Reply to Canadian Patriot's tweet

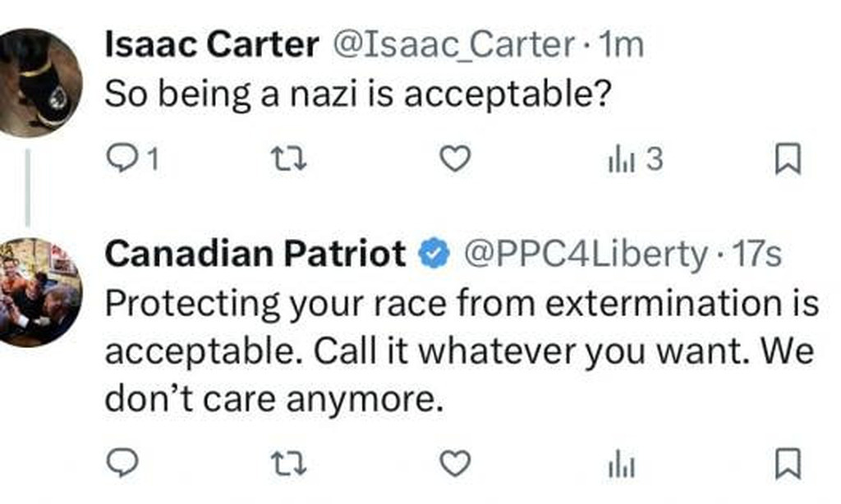[x=122, y=465]
